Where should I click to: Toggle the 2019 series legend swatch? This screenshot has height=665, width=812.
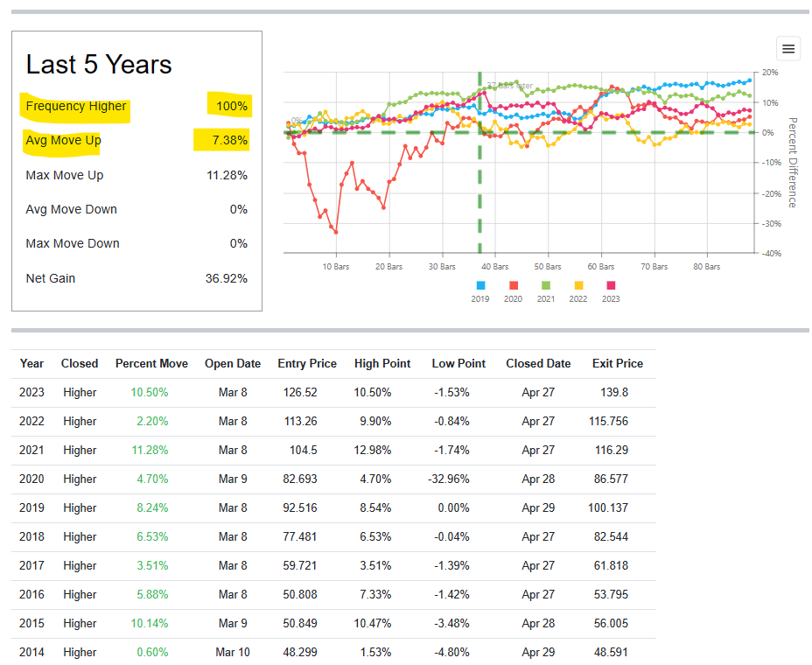(480, 285)
